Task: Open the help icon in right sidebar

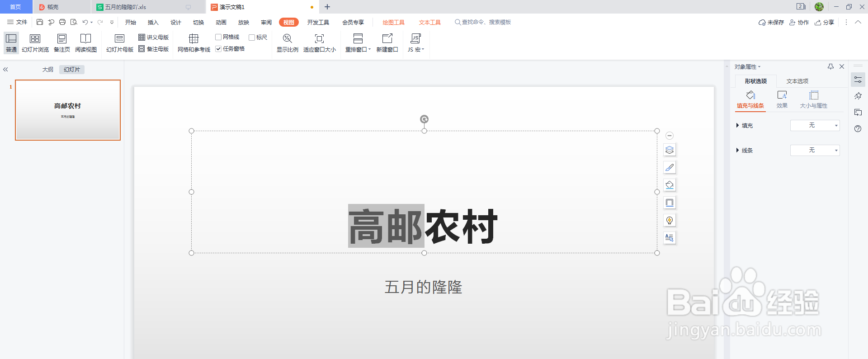Action: 858,129
